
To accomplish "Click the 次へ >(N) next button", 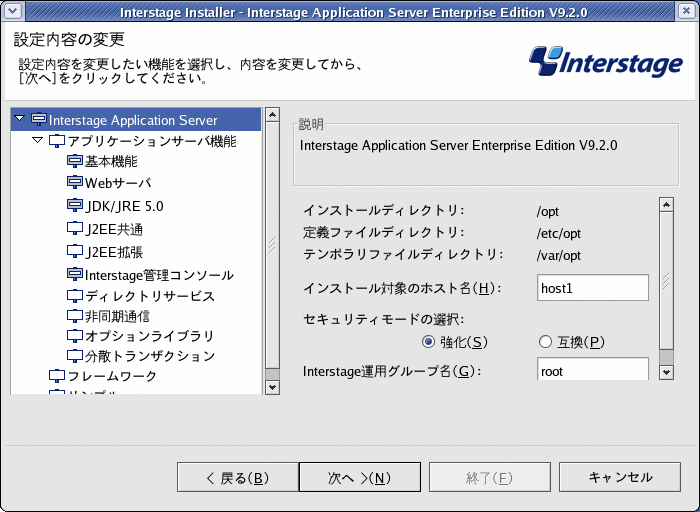I will pos(360,477).
